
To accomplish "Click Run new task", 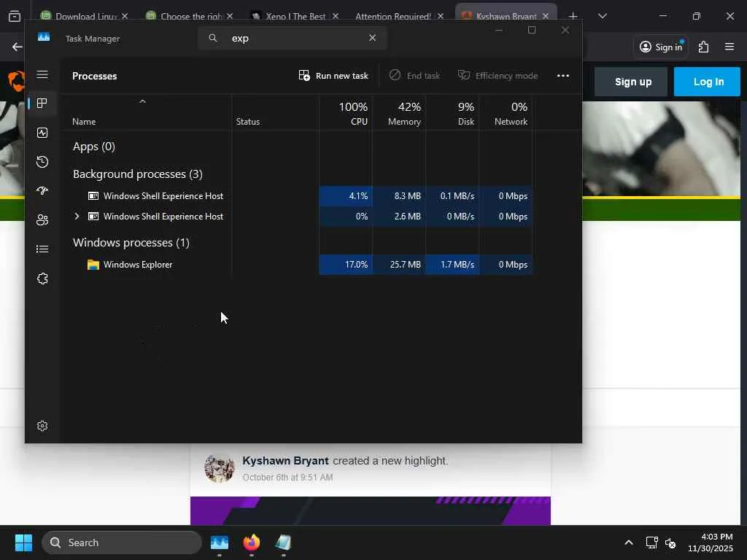I will tap(333, 76).
